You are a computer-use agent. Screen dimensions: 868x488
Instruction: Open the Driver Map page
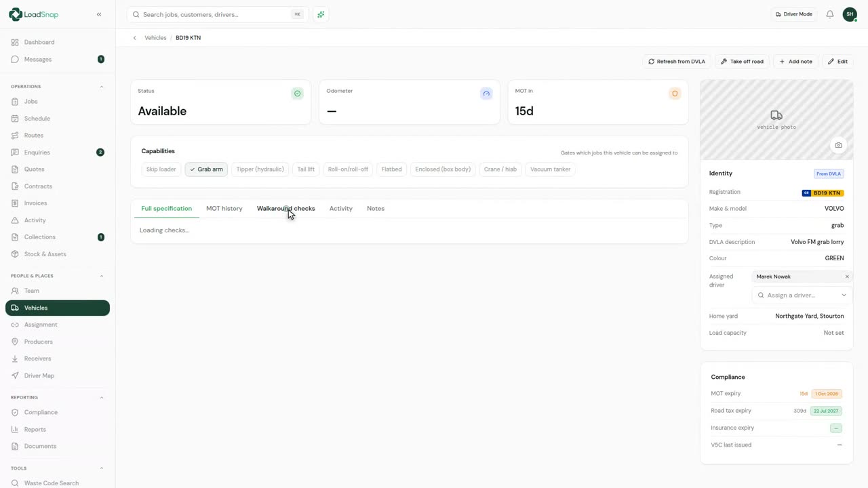click(x=58, y=375)
